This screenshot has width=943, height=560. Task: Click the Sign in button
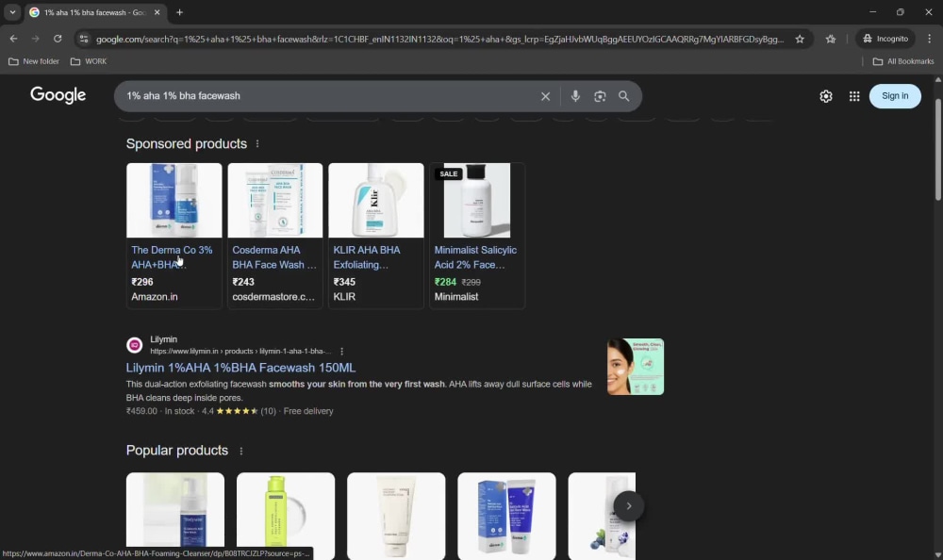coord(895,96)
